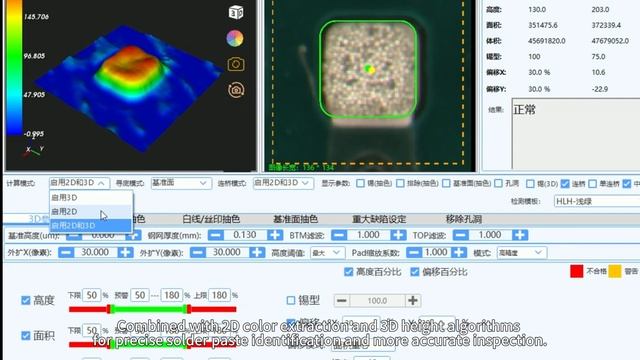The height and width of the screenshot is (360, 640).
Task: Click the 体积 value 45691820.0
Action: tap(547, 41)
